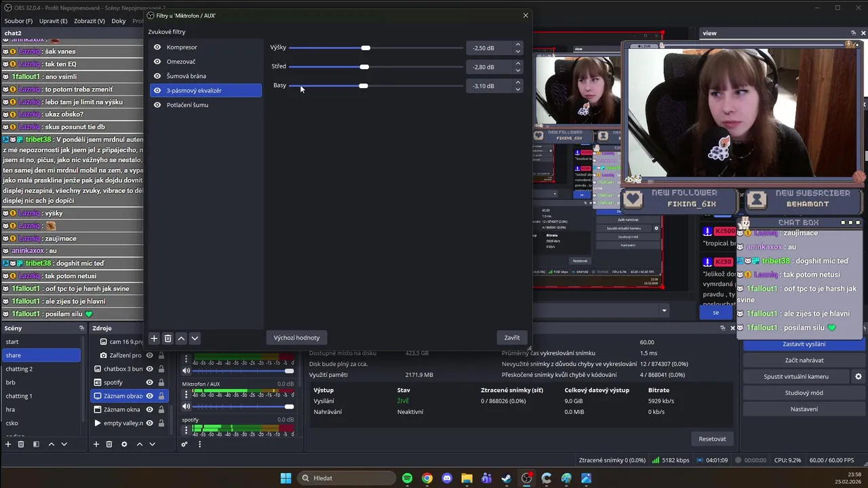Image resolution: width=868 pixels, height=488 pixels.
Task: Add a new audio filter with plus icon
Action: (x=154, y=338)
